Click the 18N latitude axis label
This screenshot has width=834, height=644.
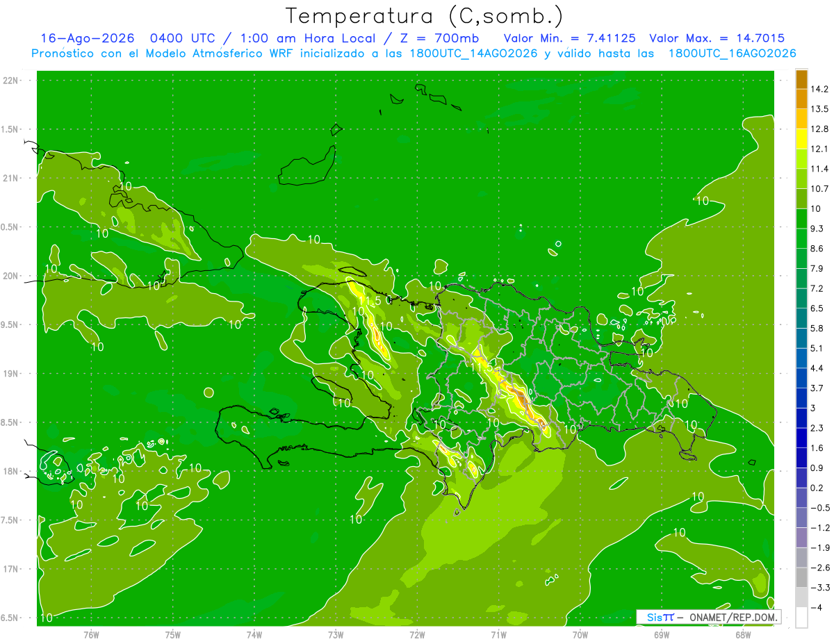tap(10, 471)
